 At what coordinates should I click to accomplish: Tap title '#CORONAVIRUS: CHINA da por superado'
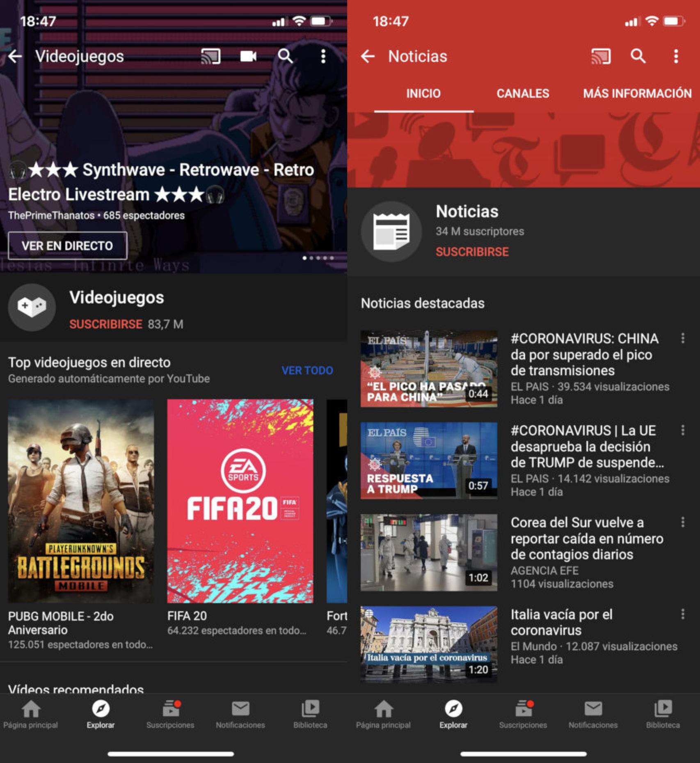tap(585, 355)
